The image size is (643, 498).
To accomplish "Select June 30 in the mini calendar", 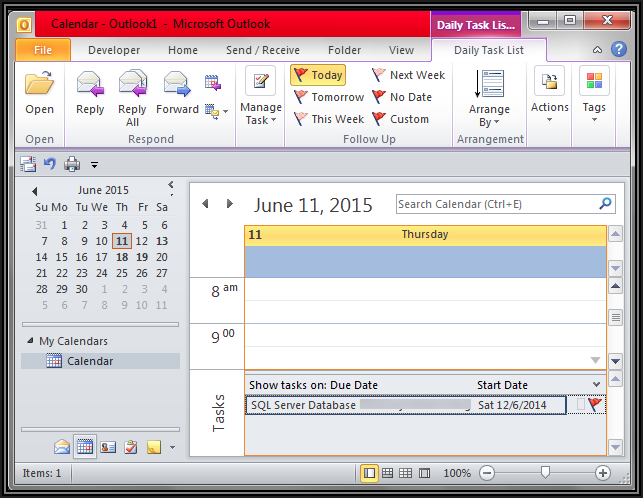I will click(x=82, y=289).
